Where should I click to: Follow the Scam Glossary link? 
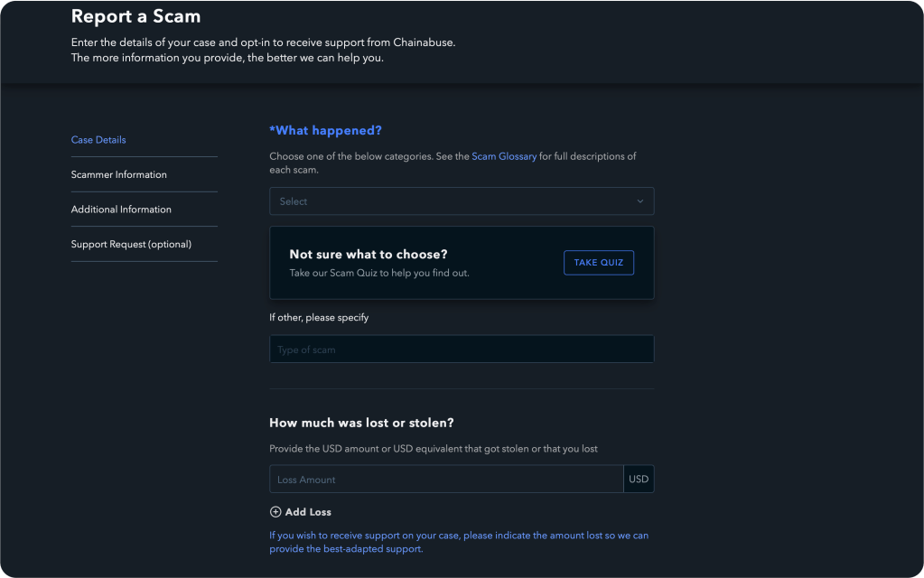coord(504,156)
